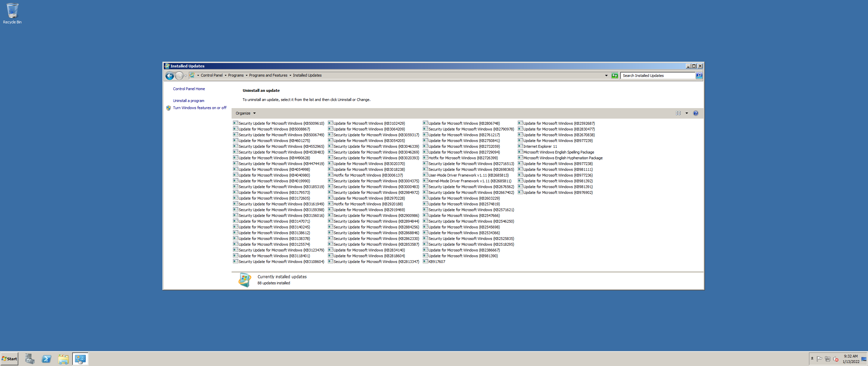Screen dimensions: 868x366
Task: Expand the arrow after Programs breadcrumb
Action: click(x=246, y=75)
